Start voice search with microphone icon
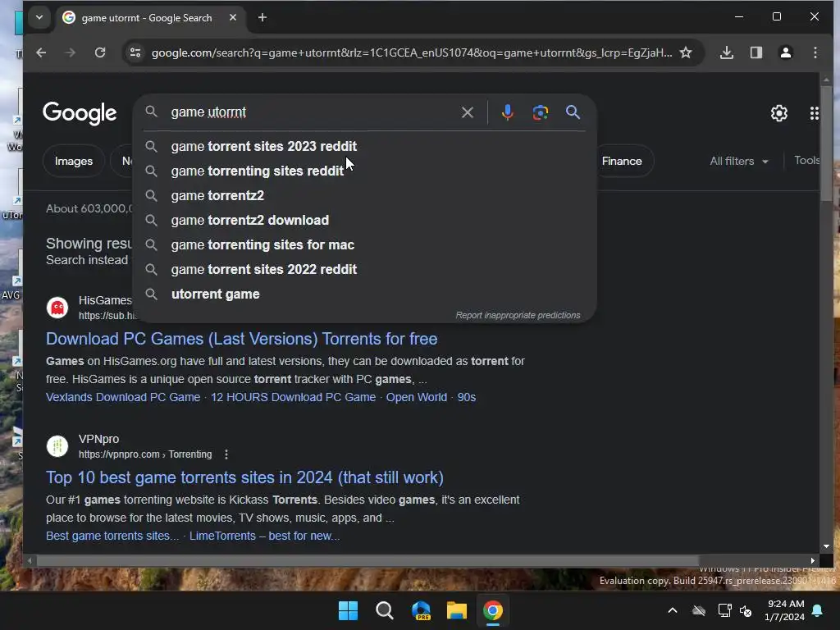The width and height of the screenshot is (840, 630). coord(507,112)
